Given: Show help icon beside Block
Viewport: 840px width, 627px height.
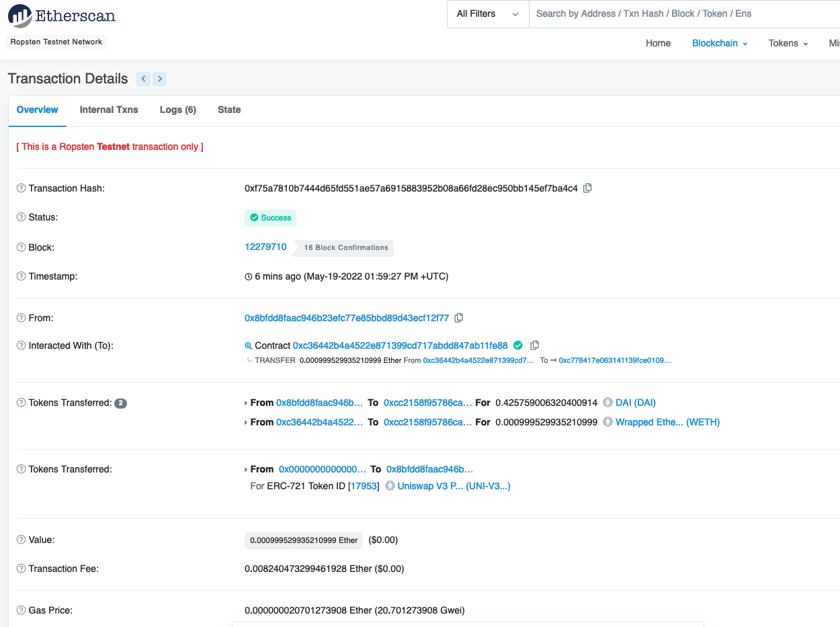Looking at the screenshot, I should click(x=21, y=247).
